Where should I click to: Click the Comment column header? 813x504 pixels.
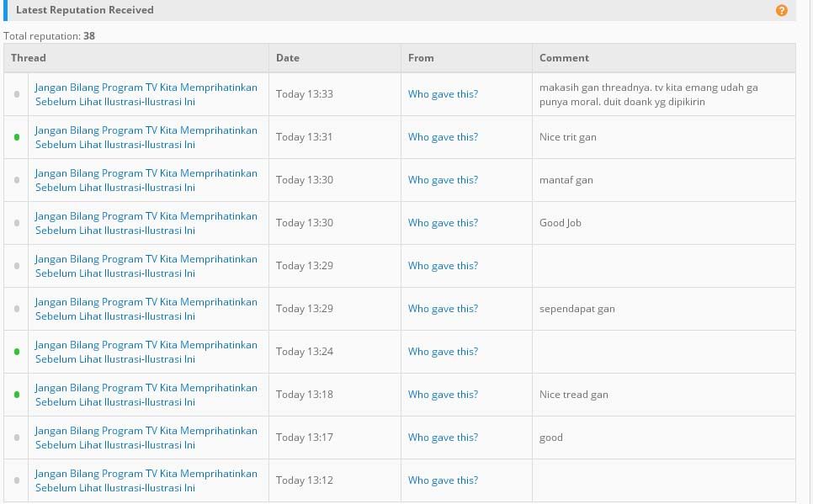coord(564,58)
